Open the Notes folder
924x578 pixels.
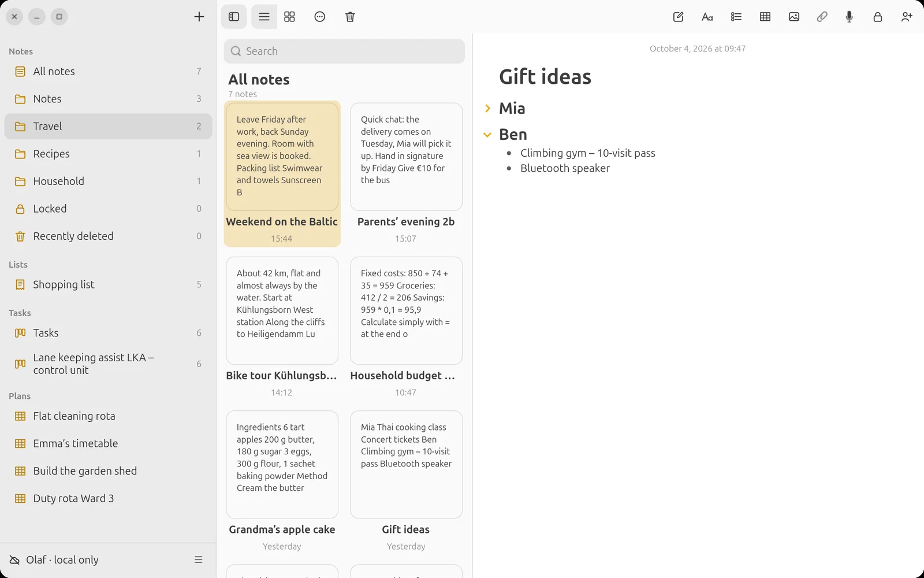[108, 99]
